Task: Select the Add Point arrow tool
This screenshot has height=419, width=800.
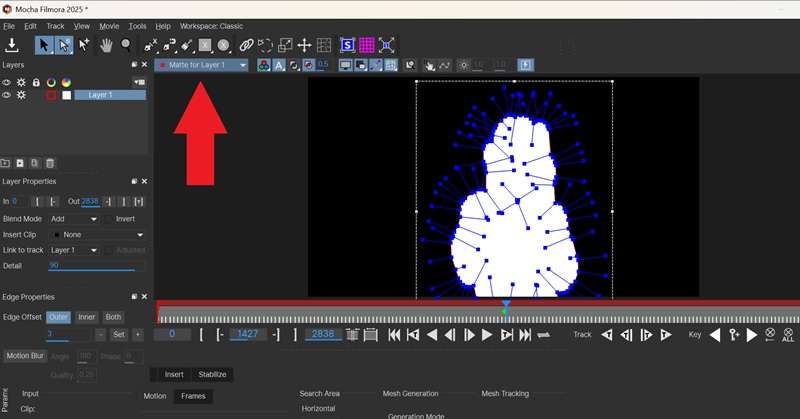Action: point(84,45)
